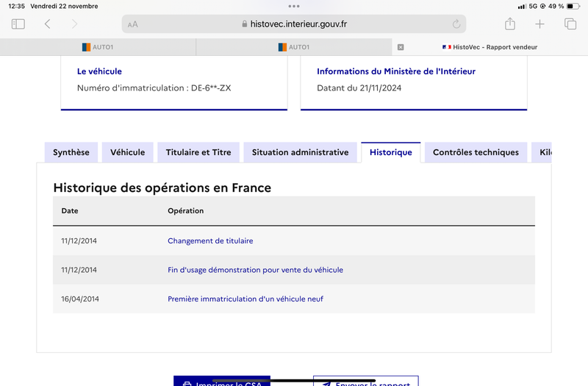Click the Imprimer le CSA button

tap(222, 381)
